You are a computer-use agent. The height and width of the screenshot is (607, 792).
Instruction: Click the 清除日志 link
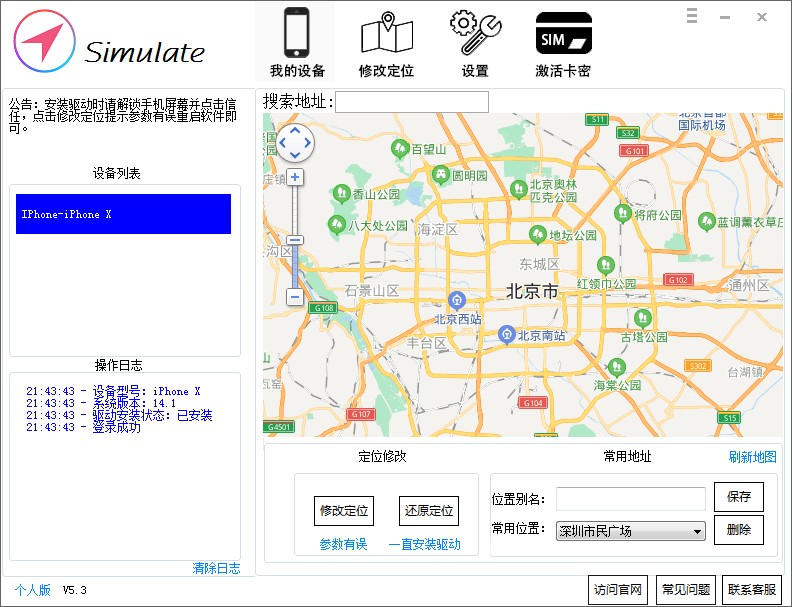pyautogui.click(x=216, y=568)
